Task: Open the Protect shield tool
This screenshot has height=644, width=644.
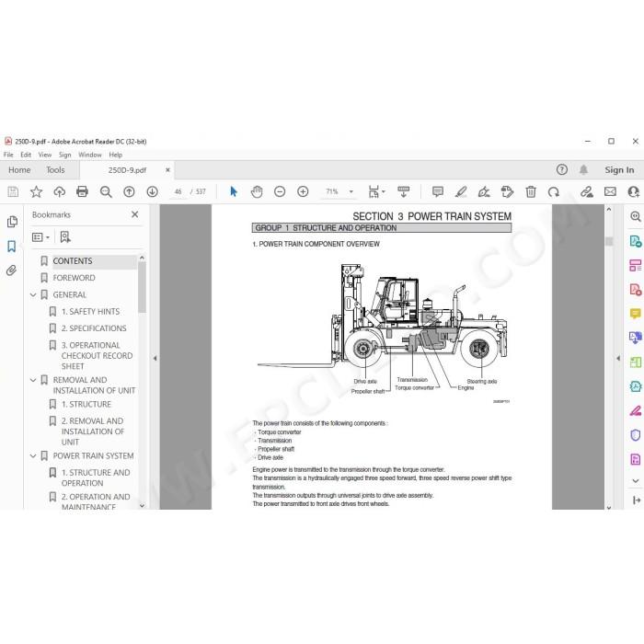Action: click(x=636, y=435)
